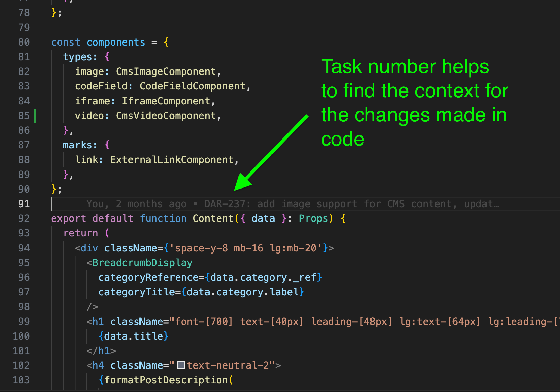Image resolution: width=560 pixels, height=392 pixels.
Task: Click the IframeComponent identifier
Action: point(166,101)
